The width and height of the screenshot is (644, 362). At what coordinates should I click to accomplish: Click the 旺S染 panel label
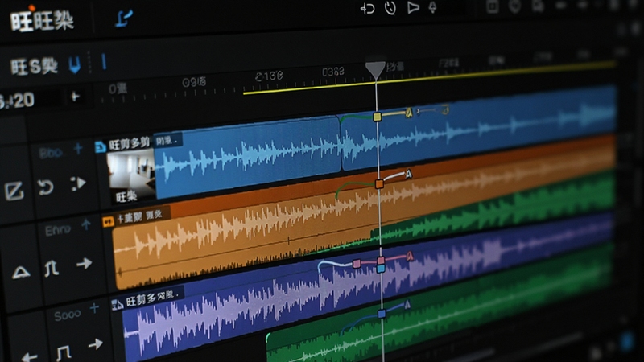coord(34,66)
